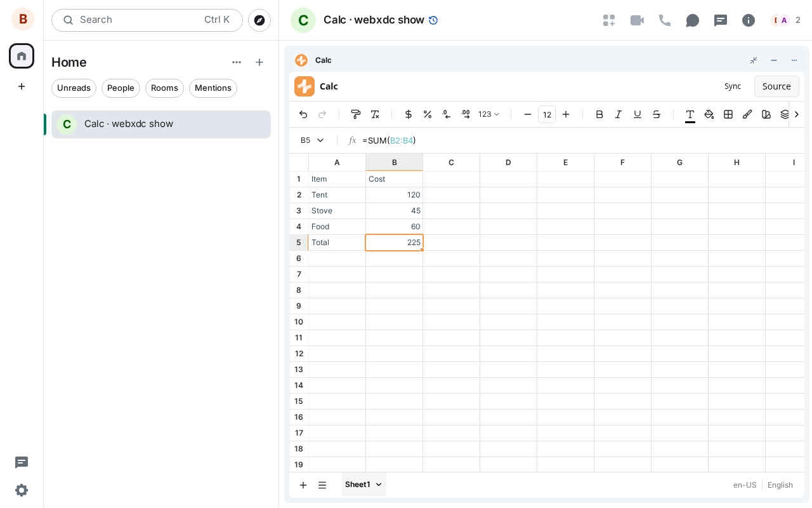
Task: Open the B5 cell reference dropdown
Action: click(320, 140)
